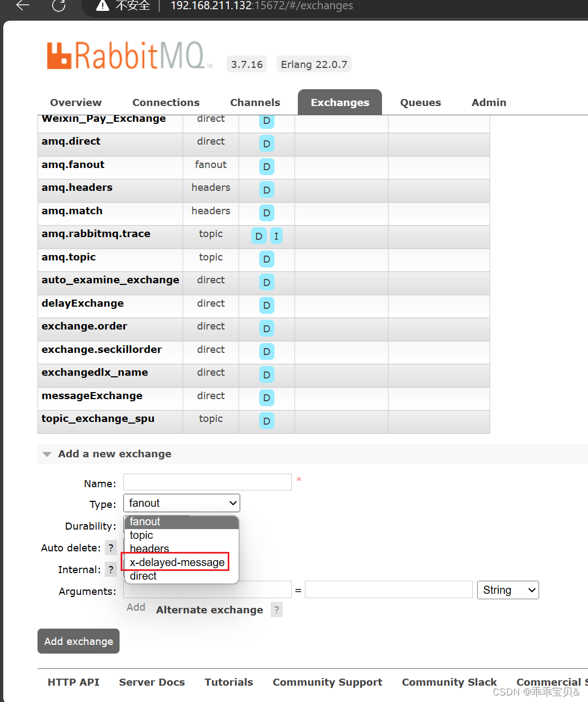Click D badge in amq.rabbitmq.trace row
The width and height of the screenshot is (588, 702).
point(259,236)
